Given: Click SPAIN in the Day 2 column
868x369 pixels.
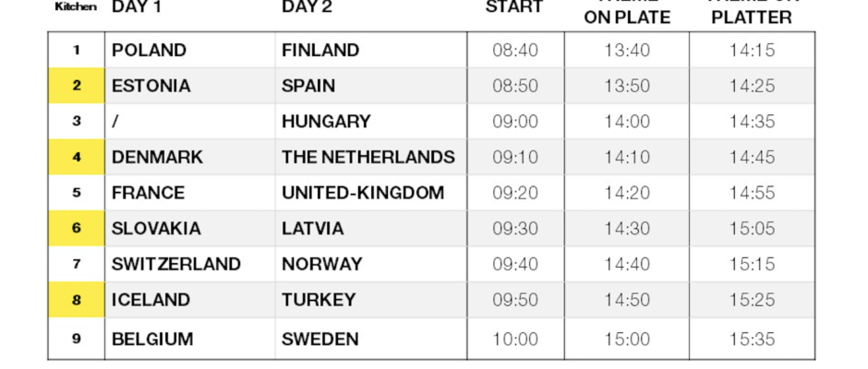Looking at the screenshot, I should tap(308, 86).
